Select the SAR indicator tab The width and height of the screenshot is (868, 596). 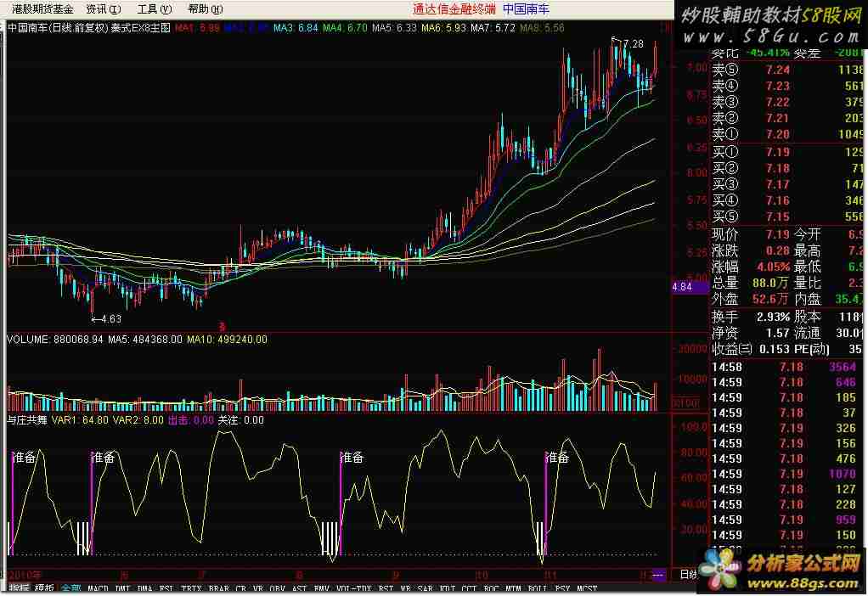pyautogui.click(x=425, y=589)
